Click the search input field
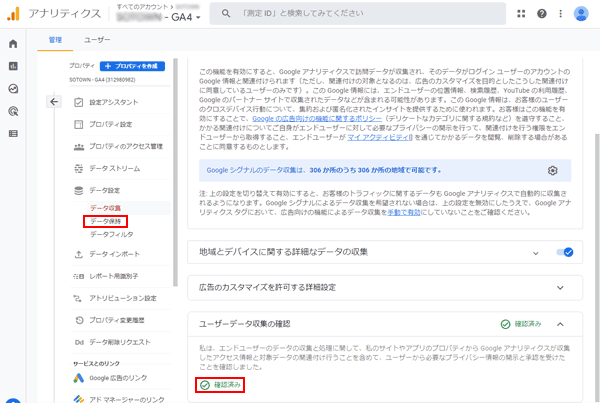600x403 pixels. 358,13
